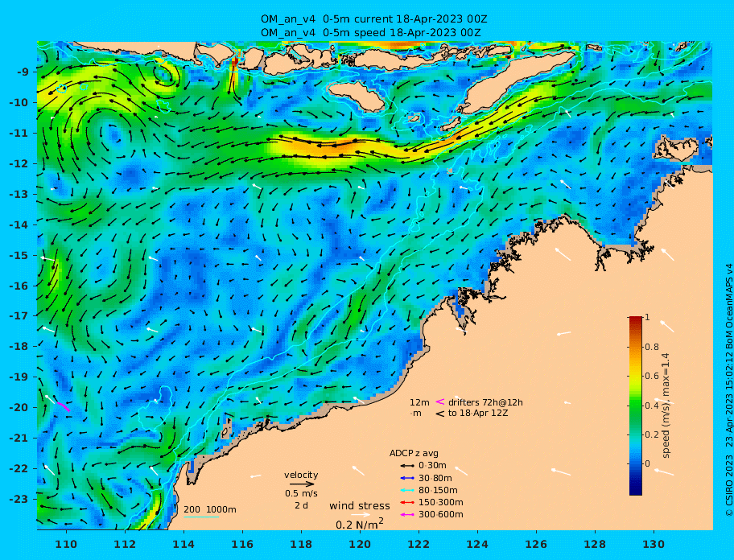Click the 'ADCP z avg' legend heading
The image size is (734, 560).
click(414, 453)
